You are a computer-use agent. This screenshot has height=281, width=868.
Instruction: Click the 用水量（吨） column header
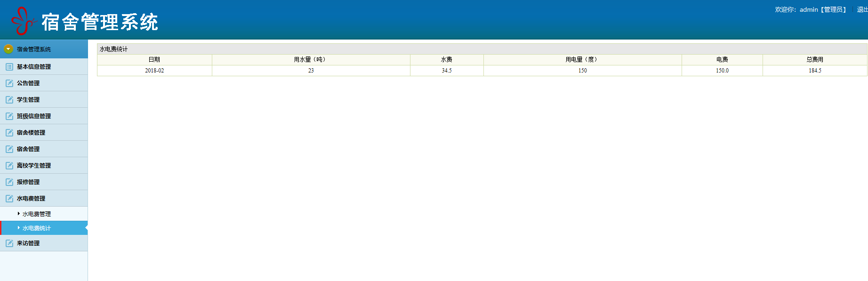tap(311, 59)
